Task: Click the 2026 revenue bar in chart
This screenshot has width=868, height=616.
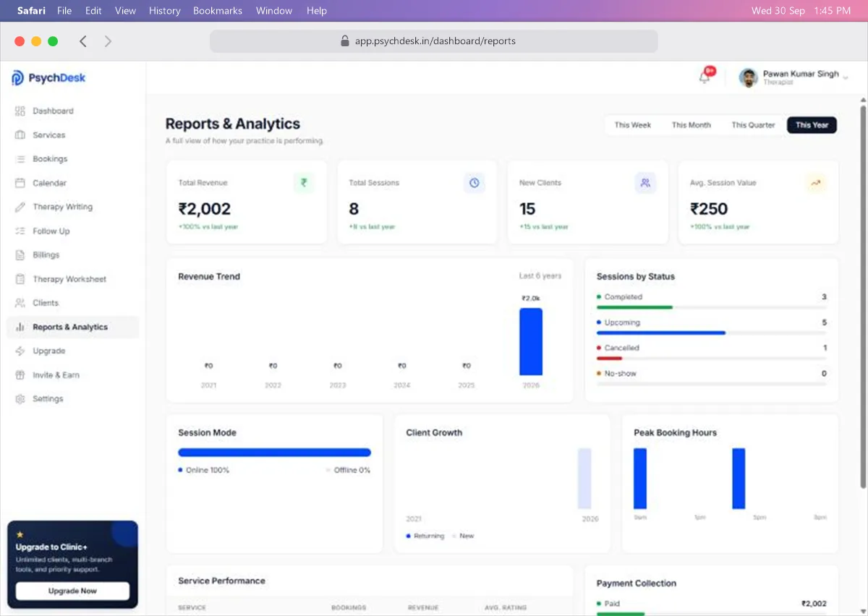Action: (x=531, y=341)
